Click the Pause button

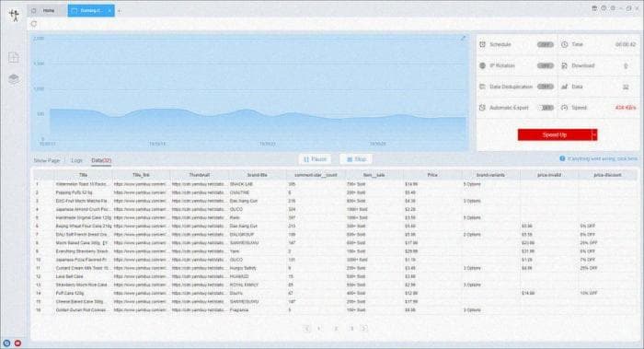(x=315, y=159)
